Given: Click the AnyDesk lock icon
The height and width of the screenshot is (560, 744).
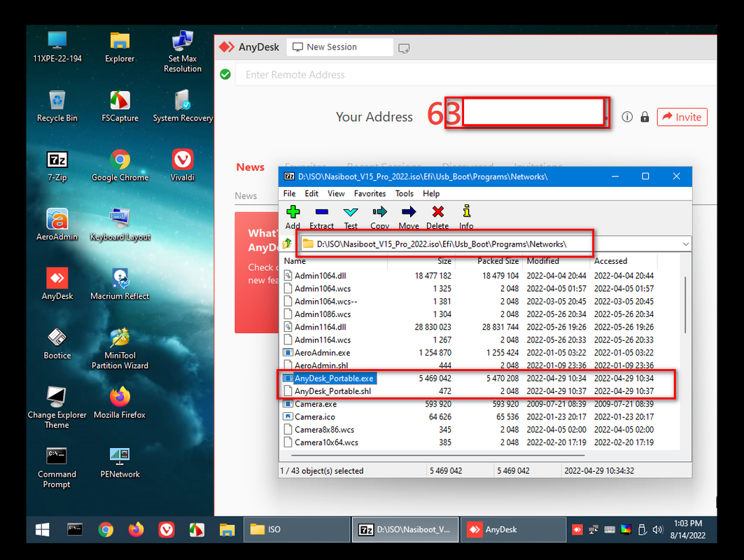Looking at the screenshot, I should (x=645, y=117).
